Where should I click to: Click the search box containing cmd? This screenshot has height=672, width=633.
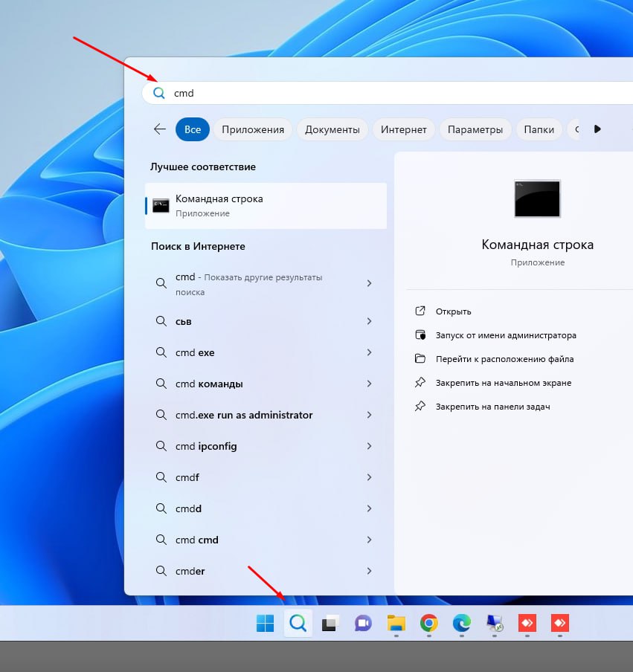click(388, 93)
